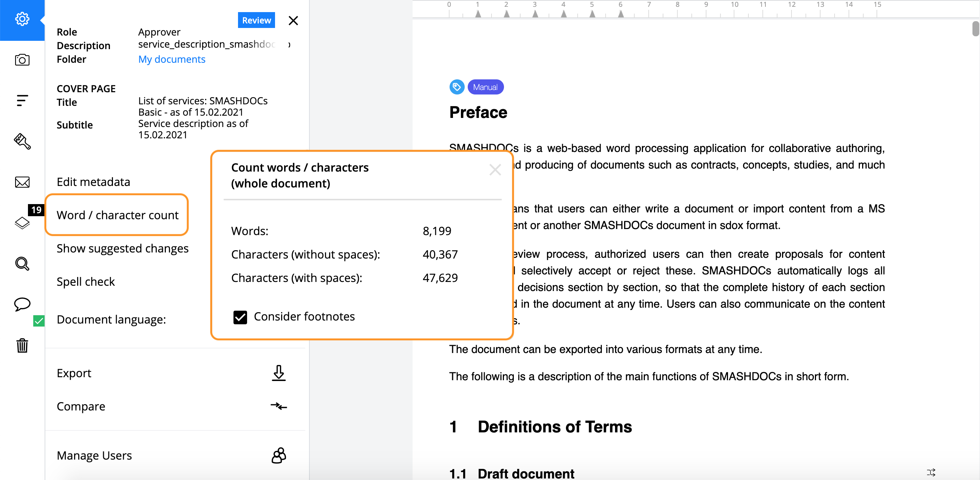Viewport: 980px width, 480px height.
Task: Click the truncated description service_description_smashdoc
Action: 207,44
